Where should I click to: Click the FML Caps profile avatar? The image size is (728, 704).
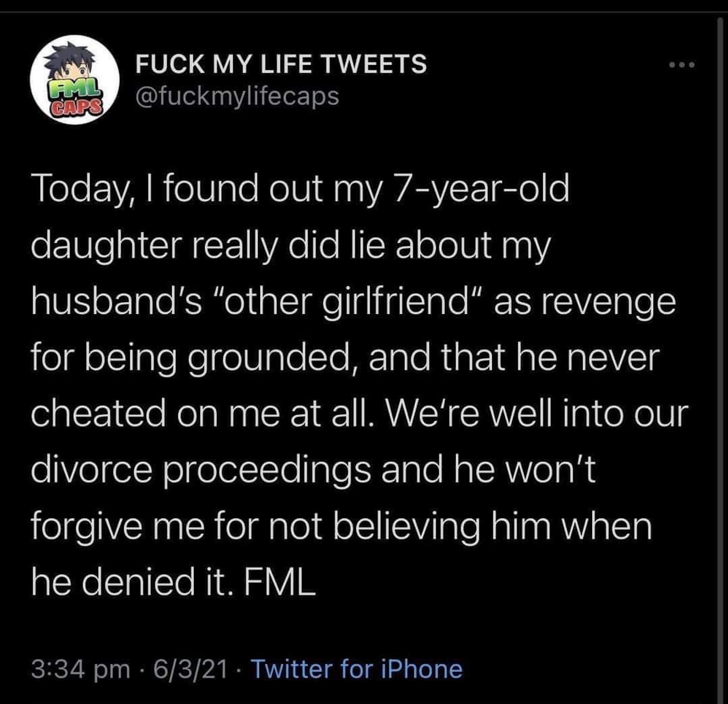point(75,80)
